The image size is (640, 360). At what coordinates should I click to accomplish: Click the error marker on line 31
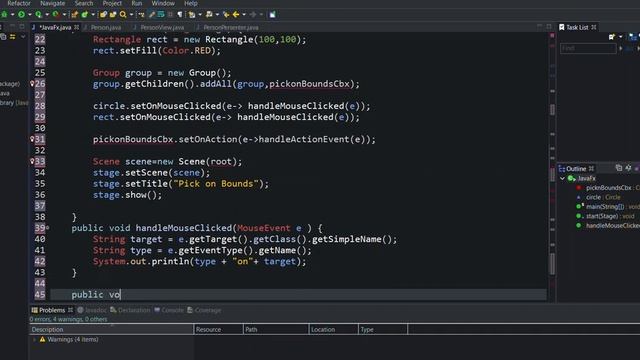[x=32, y=139]
